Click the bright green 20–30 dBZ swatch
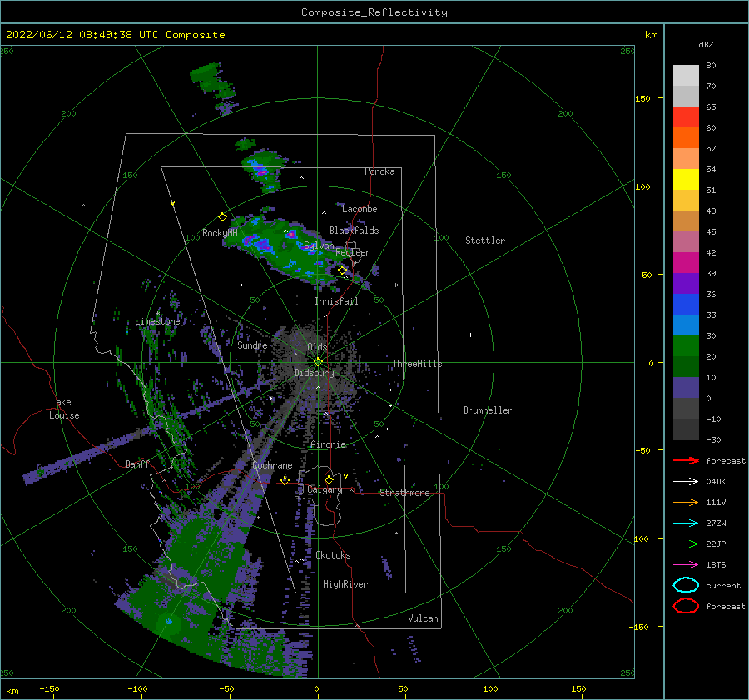 (686, 346)
